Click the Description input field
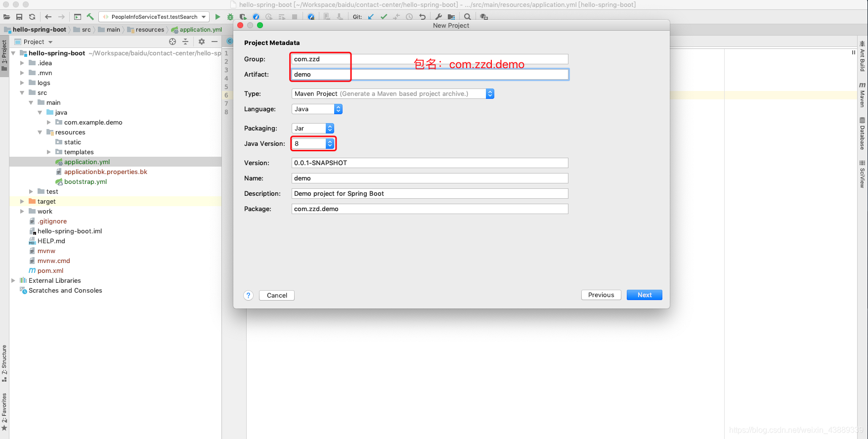 tap(430, 193)
